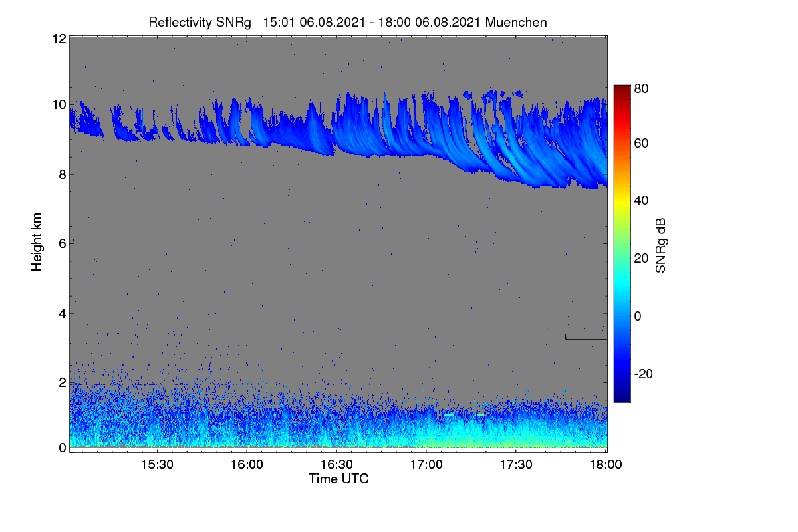Click the y-axis tick label '10'

(x=59, y=104)
